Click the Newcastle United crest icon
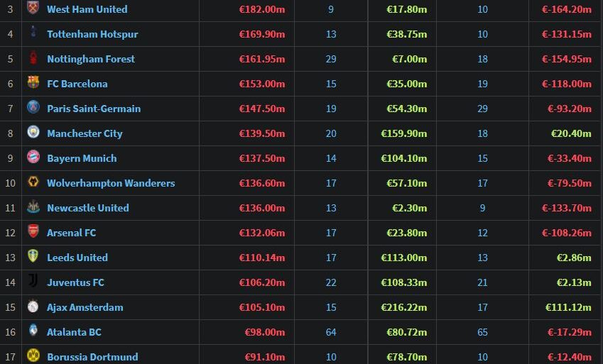 [x=33, y=207]
